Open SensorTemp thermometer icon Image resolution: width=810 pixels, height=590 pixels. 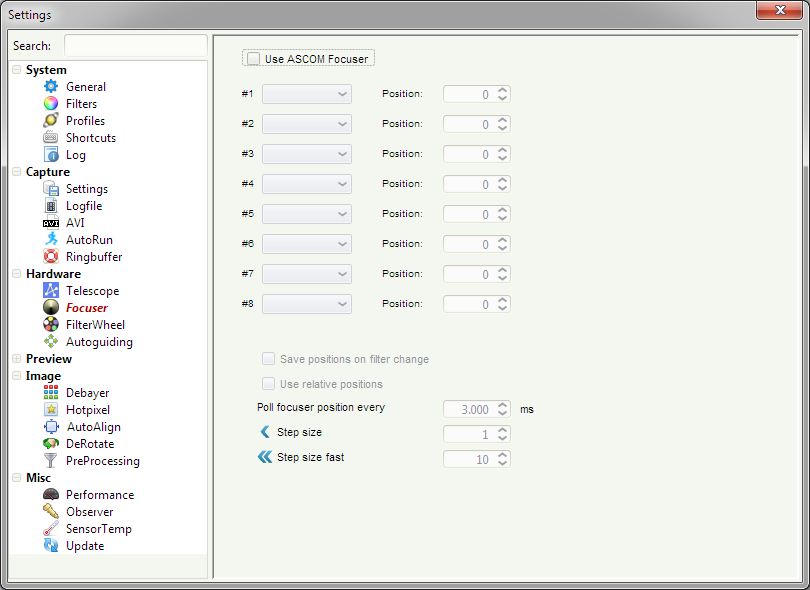point(51,529)
